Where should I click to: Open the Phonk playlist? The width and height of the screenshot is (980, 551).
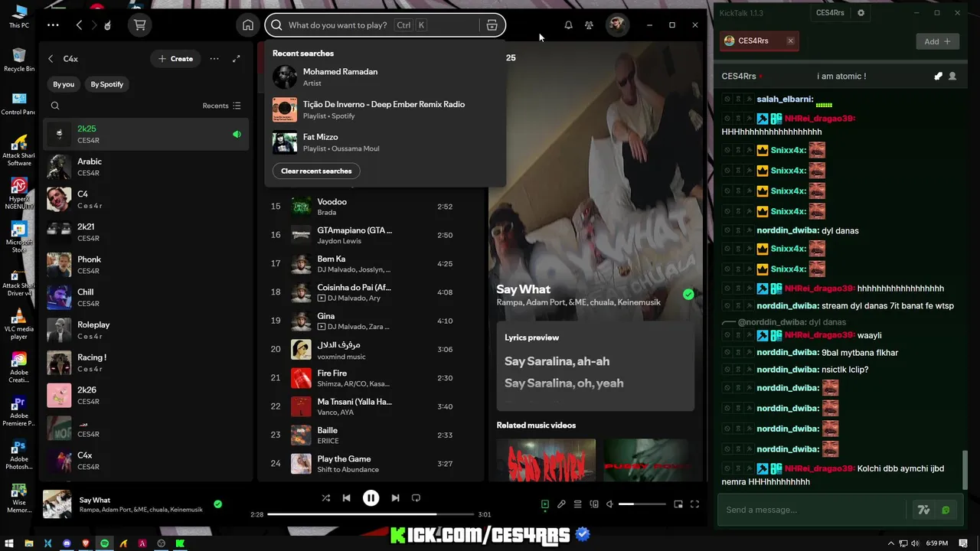(145, 265)
